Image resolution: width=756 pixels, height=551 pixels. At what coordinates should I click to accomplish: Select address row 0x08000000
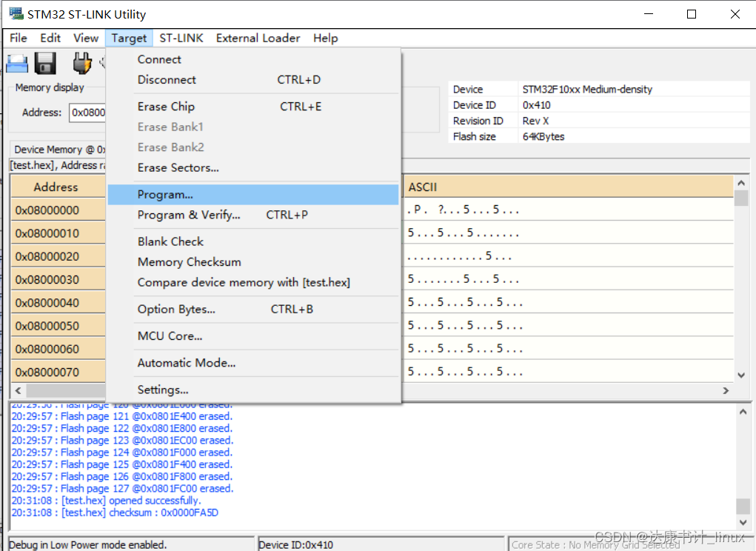click(x=58, y=210)
